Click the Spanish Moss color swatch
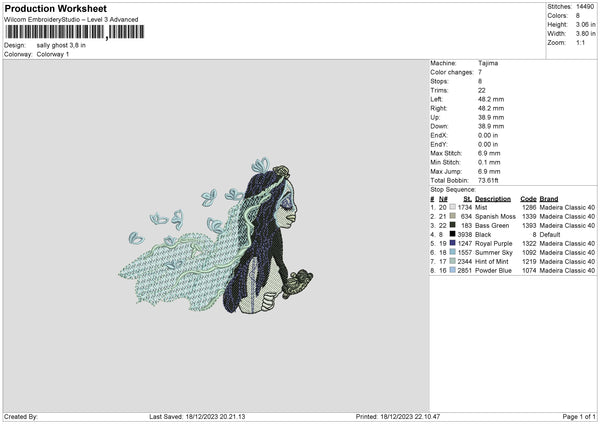 tap(453, 216)
